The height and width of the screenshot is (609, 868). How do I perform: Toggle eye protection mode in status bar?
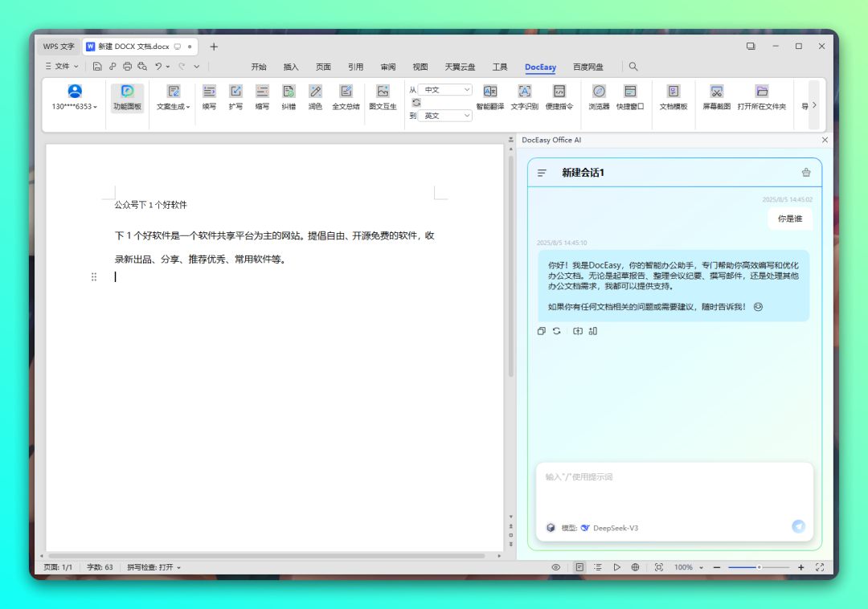pyautogui.click(x=555, y=567)
